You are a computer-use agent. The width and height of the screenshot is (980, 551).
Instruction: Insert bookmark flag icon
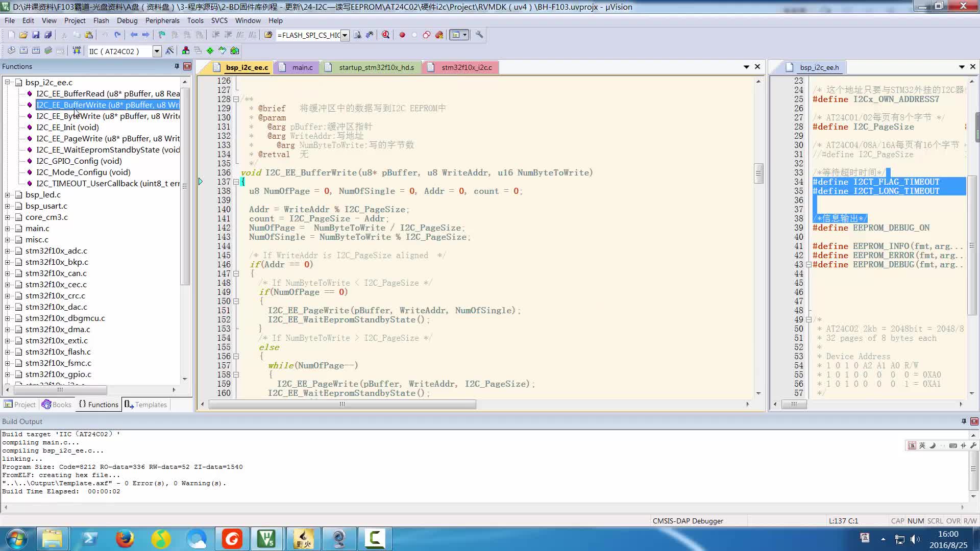(x=162, y=35)
